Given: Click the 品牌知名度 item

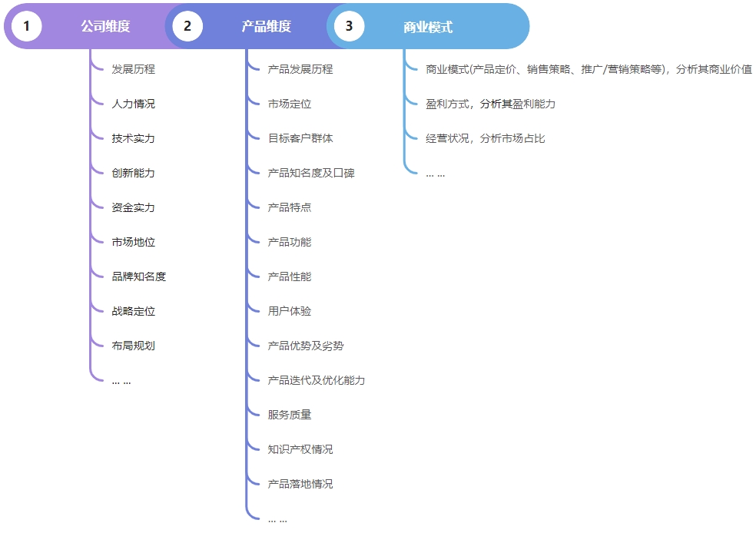Looking at the screenshot, I should coord(138,276).
